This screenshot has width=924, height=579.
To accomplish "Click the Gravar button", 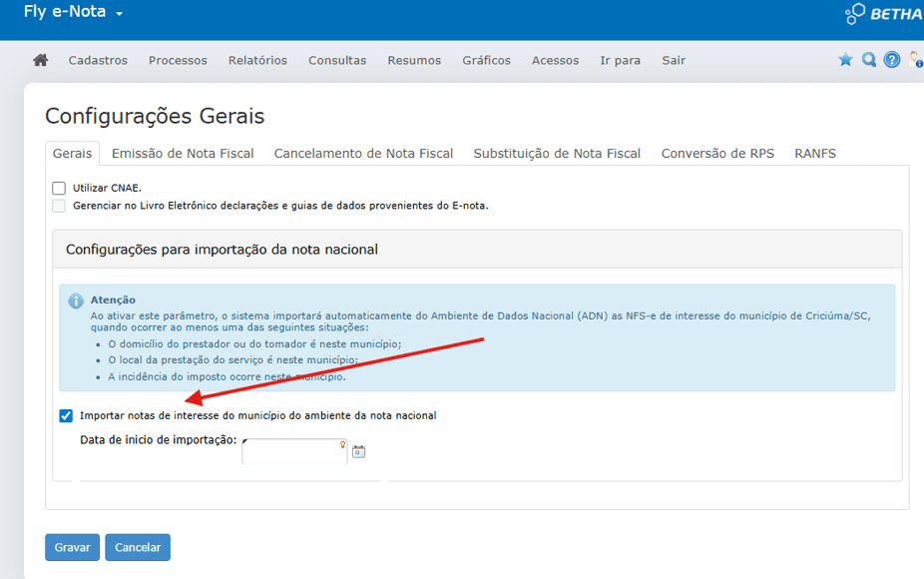I will point(72,547).
